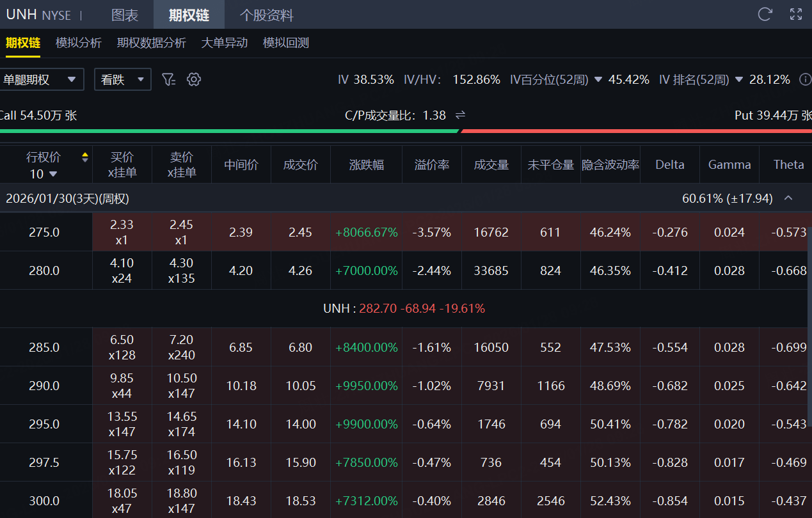
Task: Click bid price 18.05 x47
Action: coord(122,500)
